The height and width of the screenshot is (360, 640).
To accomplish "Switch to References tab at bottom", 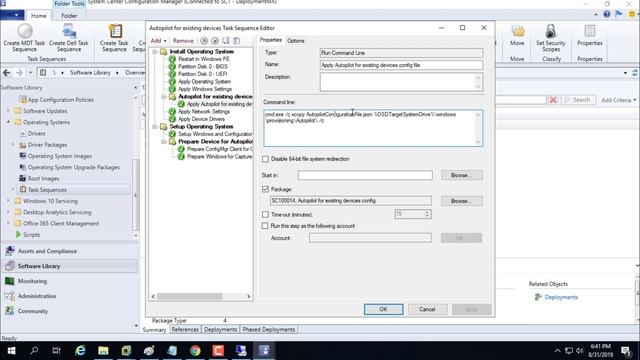I will [185, 330].
